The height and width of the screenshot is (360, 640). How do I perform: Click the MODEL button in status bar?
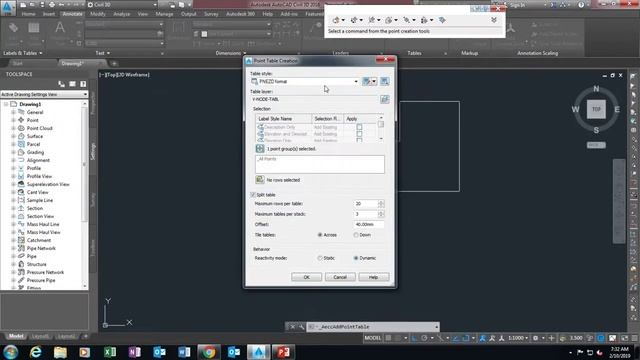[x=373, y=338]
